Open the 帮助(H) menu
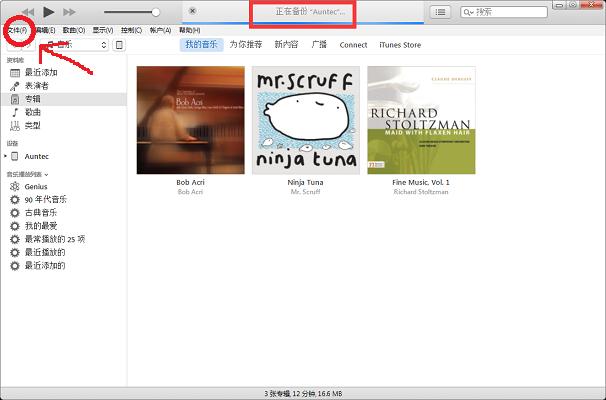The image size is (606, 400). (x=189, y=30)
